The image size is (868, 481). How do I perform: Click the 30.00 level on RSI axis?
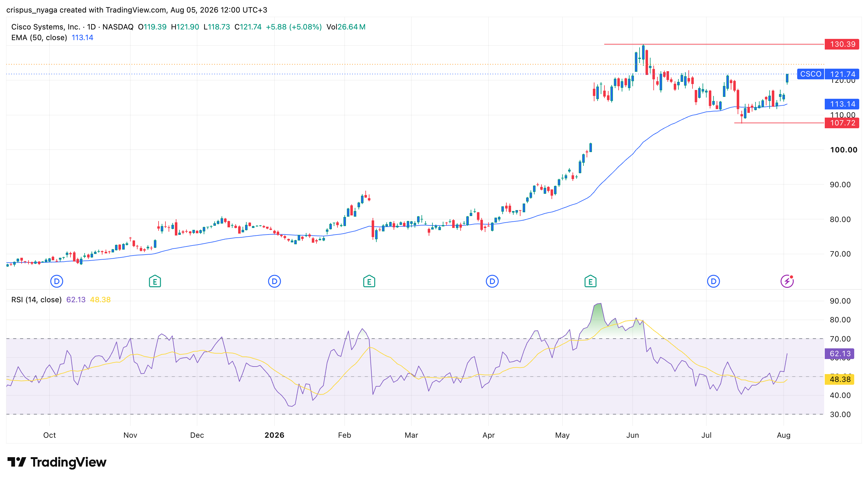(x=840, y=415)
